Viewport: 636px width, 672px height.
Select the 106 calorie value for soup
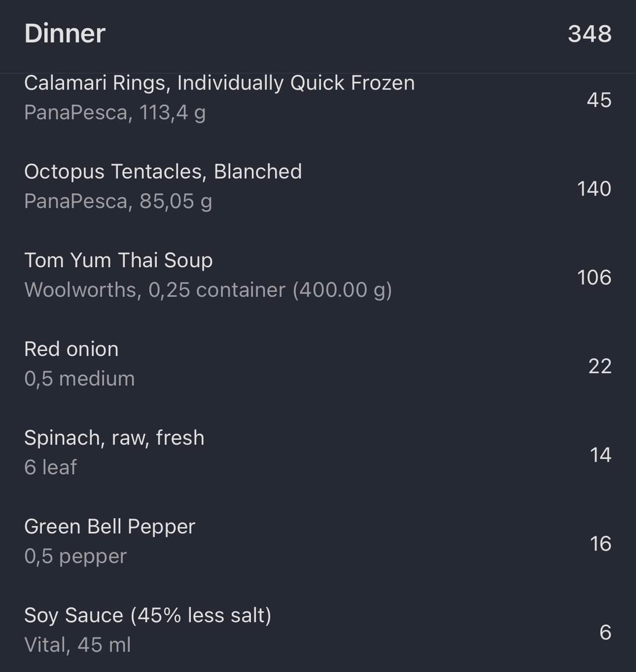594,277
